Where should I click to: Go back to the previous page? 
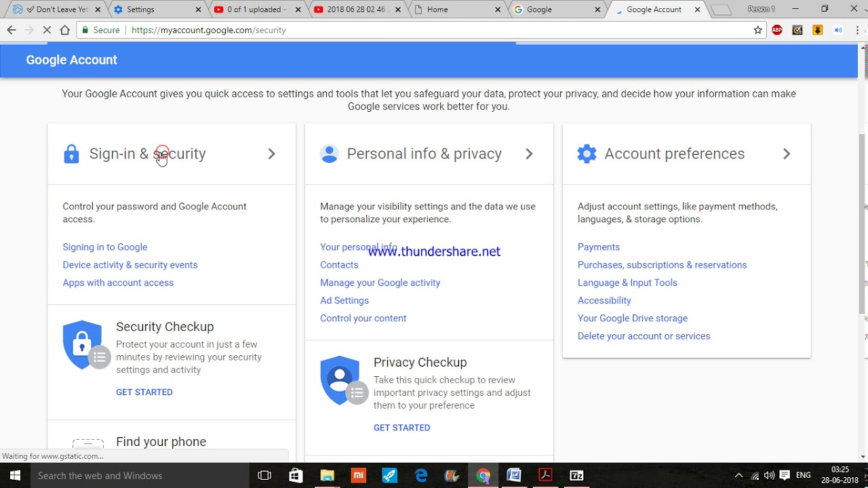pos(11,30)
